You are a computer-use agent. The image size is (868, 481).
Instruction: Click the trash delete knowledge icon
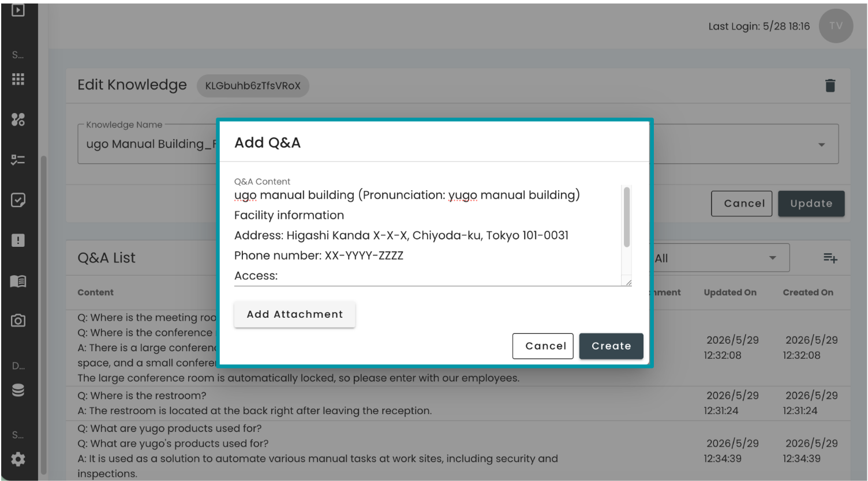tap(830, 85)
